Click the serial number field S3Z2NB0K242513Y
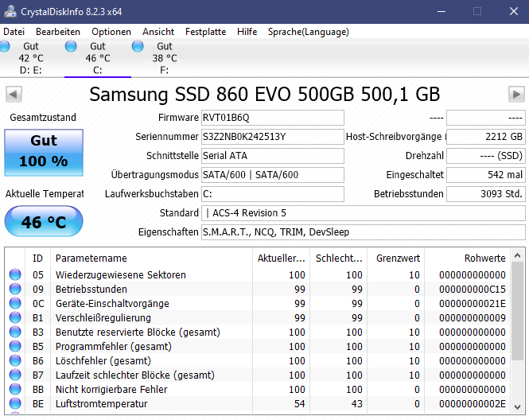 point(273,137)
